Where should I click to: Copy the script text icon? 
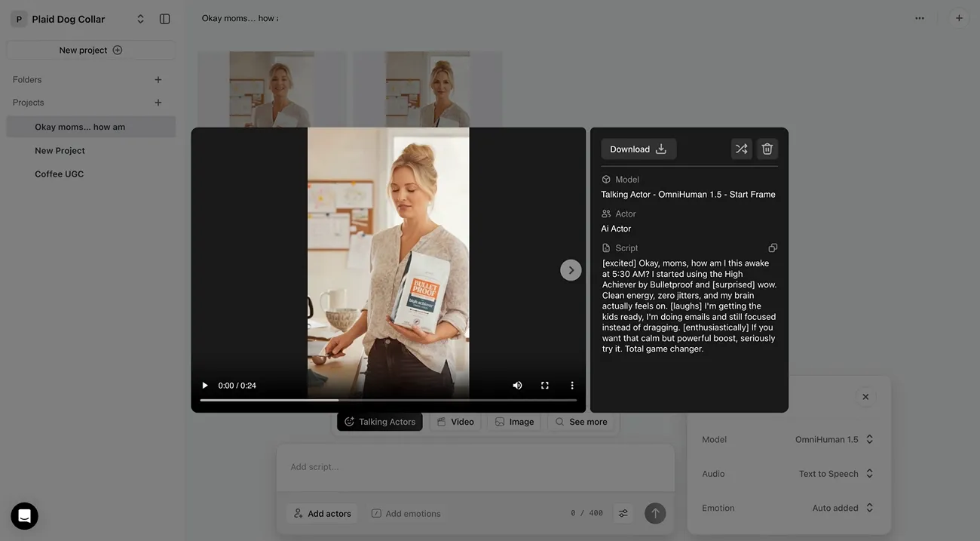pos(773,248)
